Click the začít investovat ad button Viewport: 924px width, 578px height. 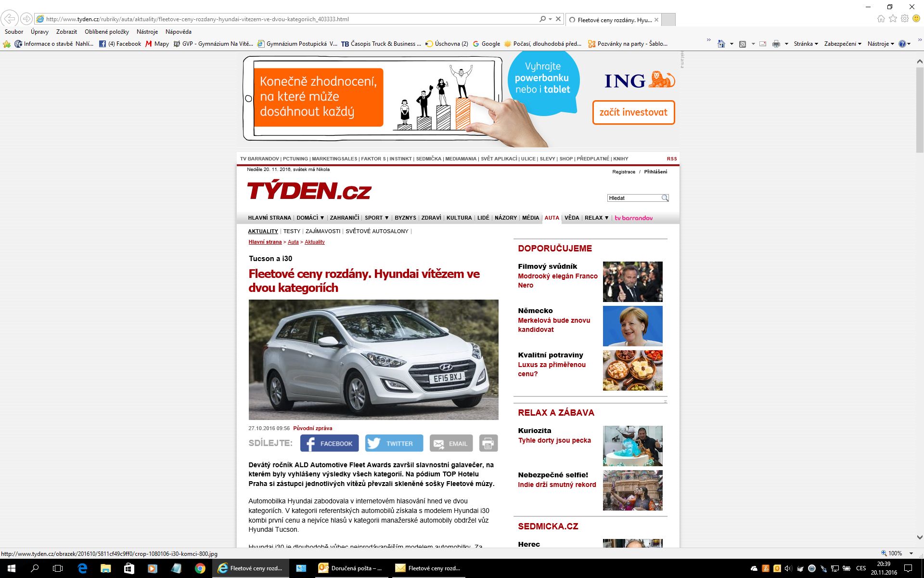pos(633,112)
